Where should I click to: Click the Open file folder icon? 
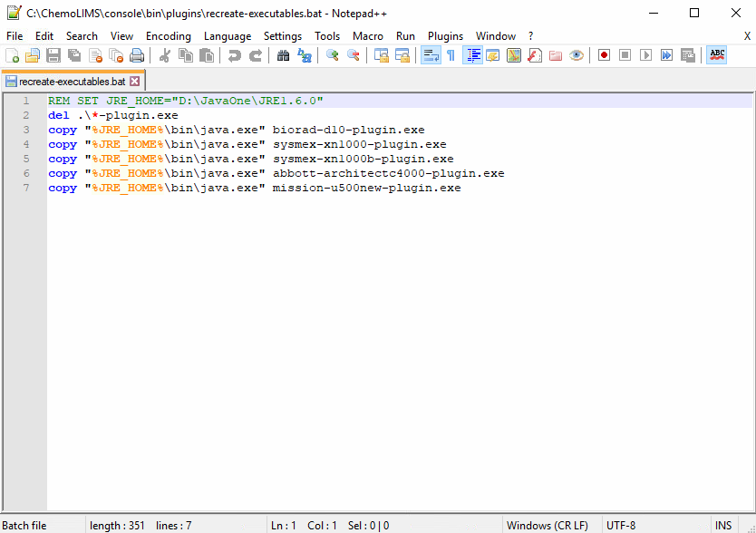[33, 55]
